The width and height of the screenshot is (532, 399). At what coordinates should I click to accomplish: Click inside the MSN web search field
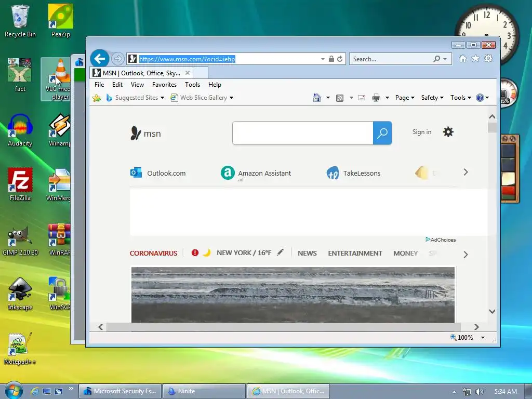tap(303, 133)
